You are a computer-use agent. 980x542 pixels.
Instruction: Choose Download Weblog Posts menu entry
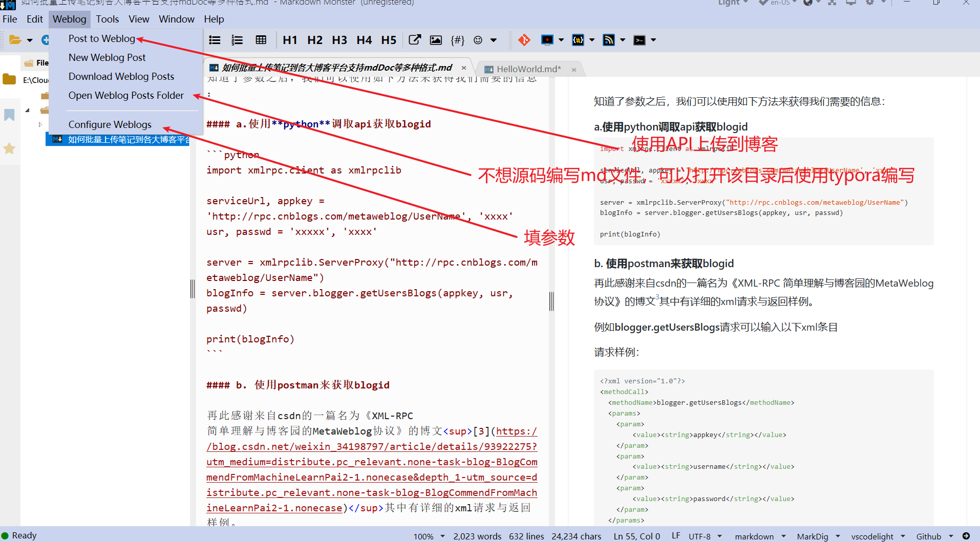[x=121, y=76]
